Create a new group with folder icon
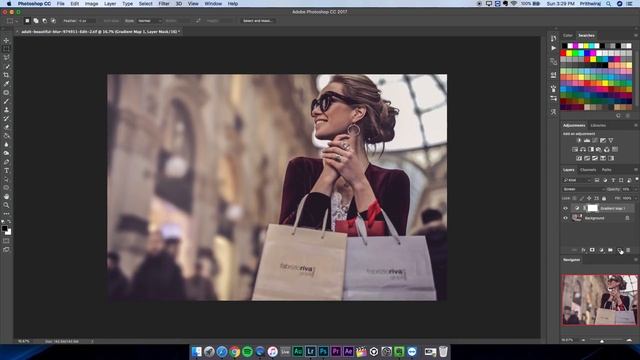 pyautogui.click(x=610, y=250)
